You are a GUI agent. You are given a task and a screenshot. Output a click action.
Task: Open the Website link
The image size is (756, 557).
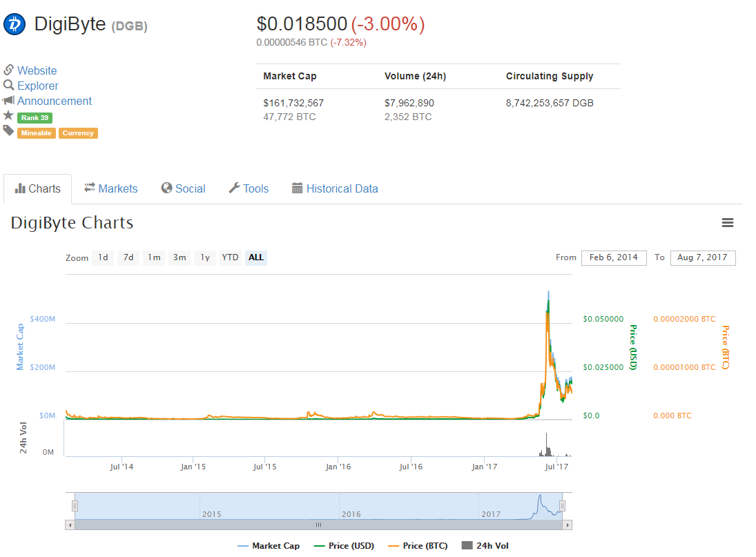[x=37, y=70]
